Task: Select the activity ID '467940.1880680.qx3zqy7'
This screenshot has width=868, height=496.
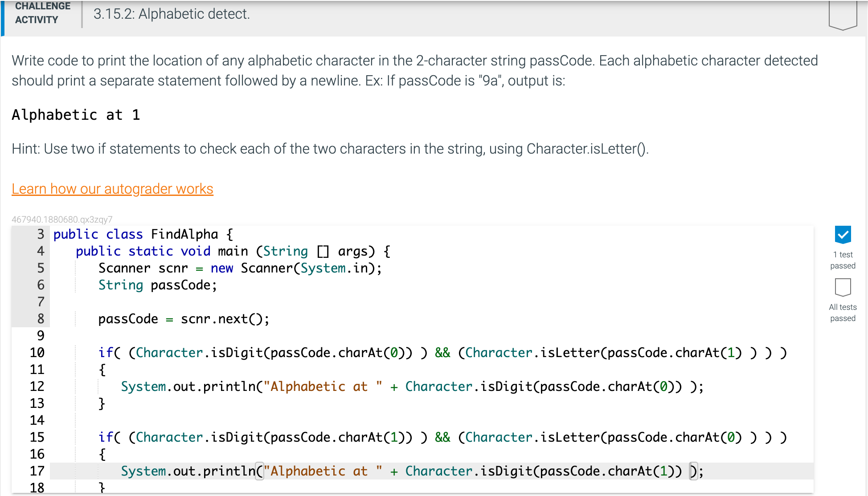Action: (62, 219)
